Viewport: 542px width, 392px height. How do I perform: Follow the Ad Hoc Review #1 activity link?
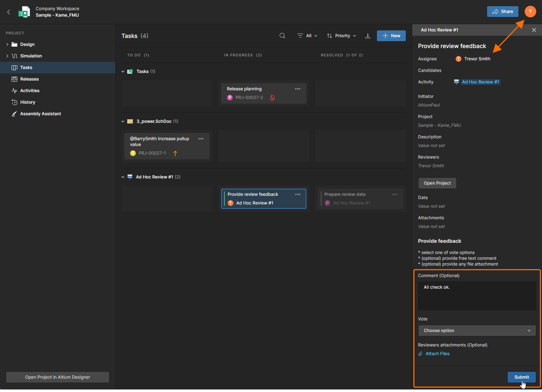[480, 82]
